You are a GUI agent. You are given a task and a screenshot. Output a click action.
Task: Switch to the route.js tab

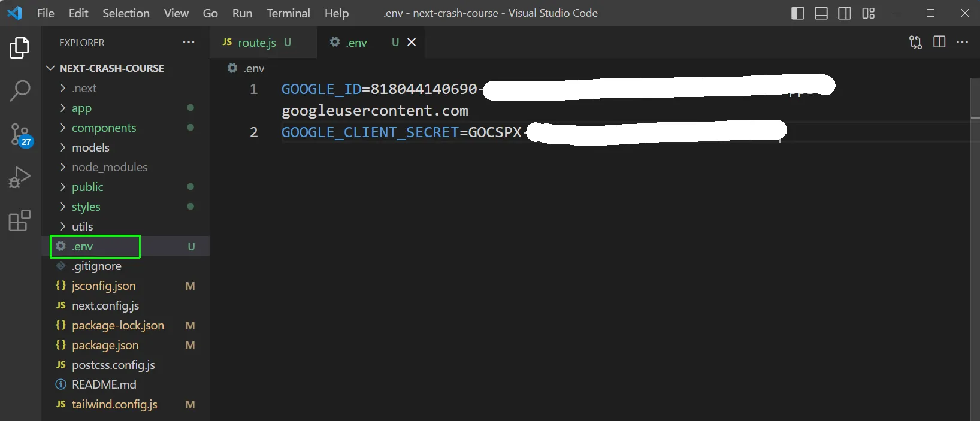click(x=264, y=43)
